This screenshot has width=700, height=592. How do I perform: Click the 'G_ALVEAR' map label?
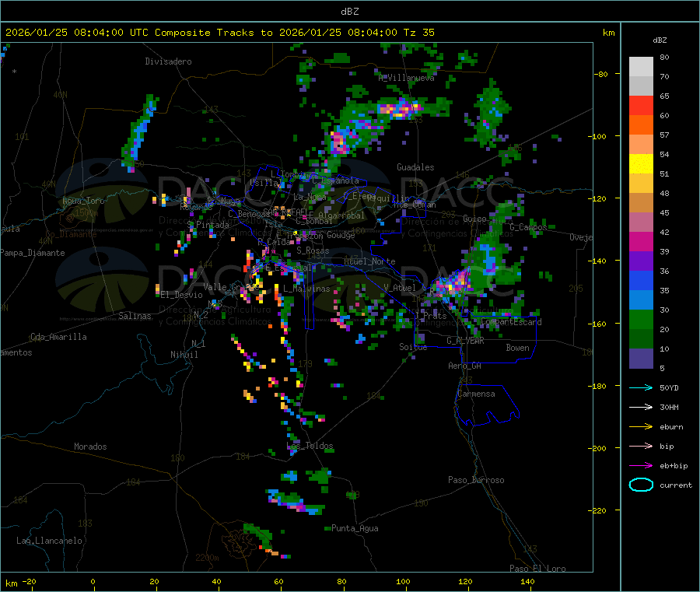465,341
